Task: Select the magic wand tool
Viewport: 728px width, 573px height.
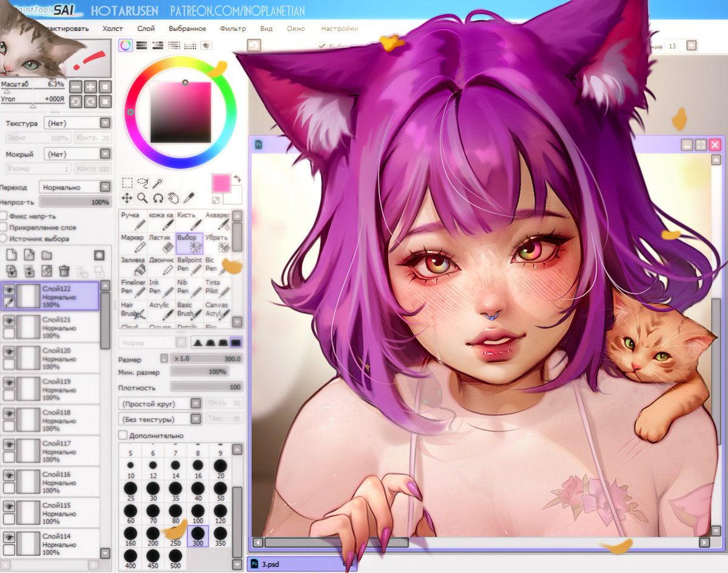Action: pyautogui.click(x=158, y=182)
